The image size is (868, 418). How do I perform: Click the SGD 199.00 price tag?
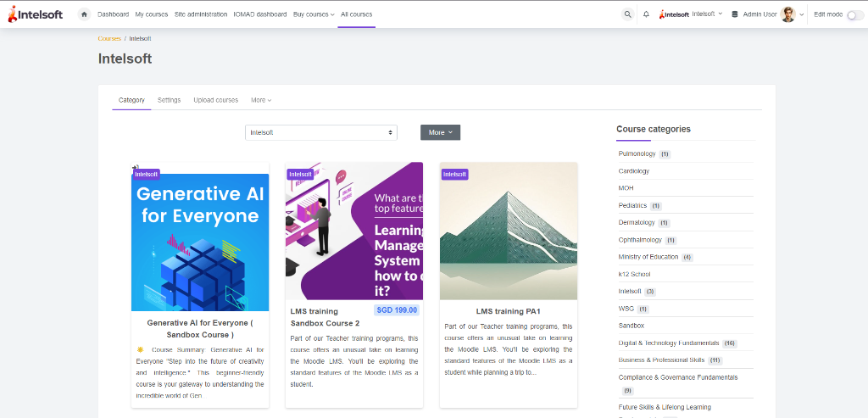(397, 310)
